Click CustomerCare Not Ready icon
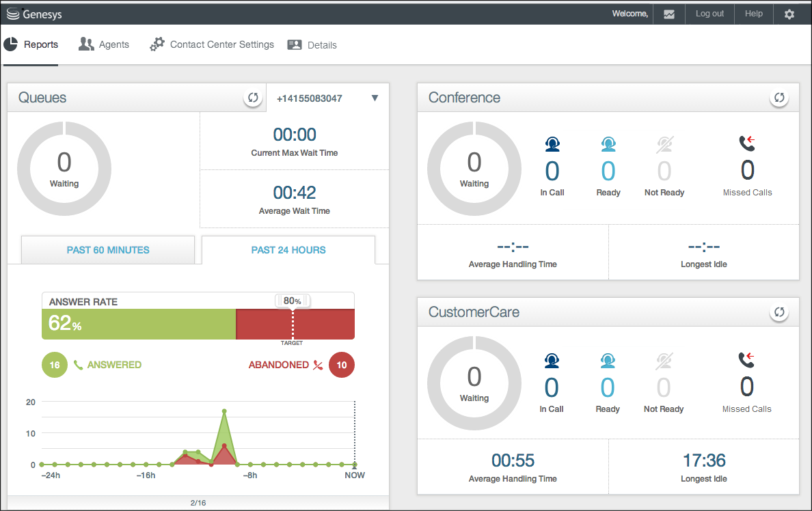812x511 pixels. [x=664, y=360]
